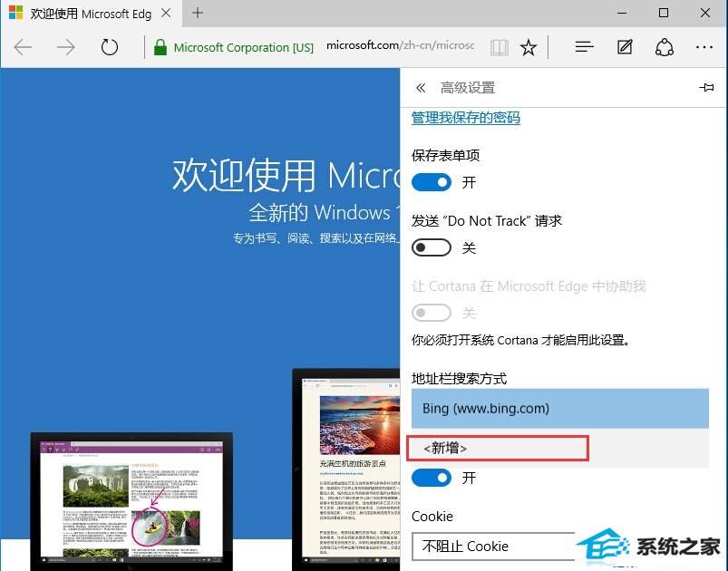Viewport: 728px width, 571px height.
Task: Click the 发送 "Do Not Track" 请求 label
Action: 487,221
